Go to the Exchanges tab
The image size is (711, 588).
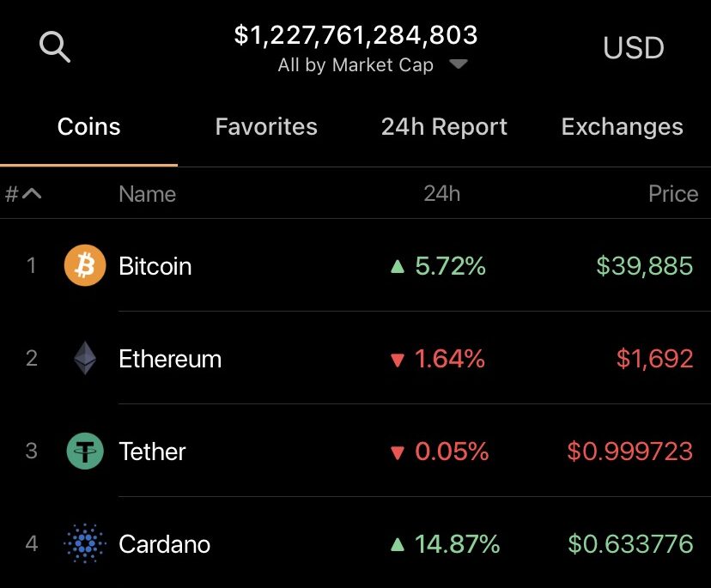622,127
